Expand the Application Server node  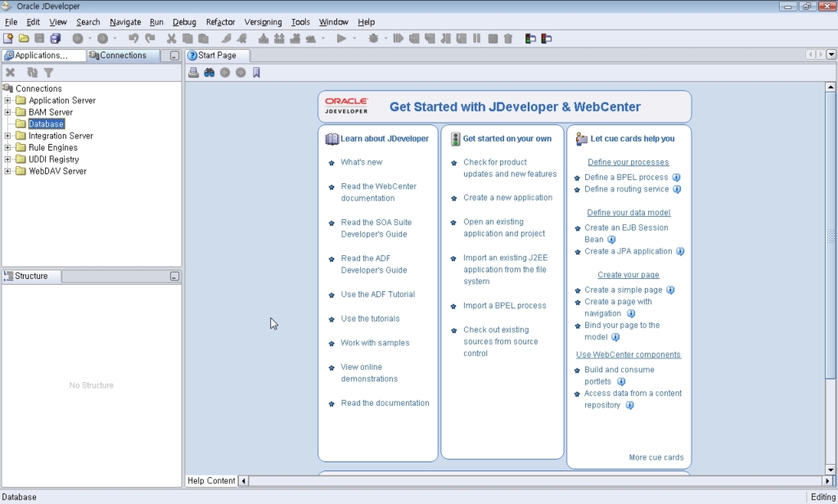click(x=7, y=101)
